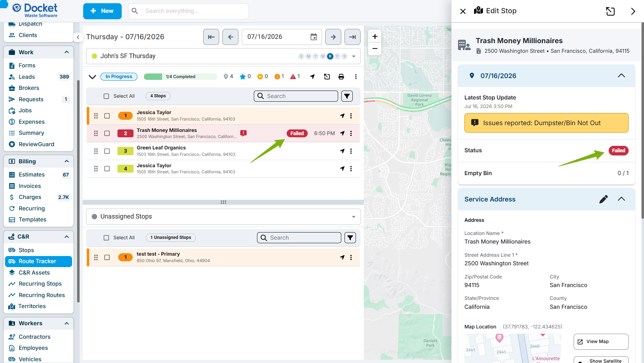Open John's SF Thursday route dropdown

click(353, 56)
